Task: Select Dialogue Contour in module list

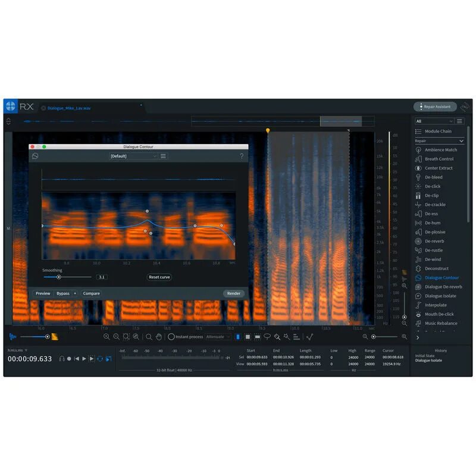Action: (x=437, y=277)
